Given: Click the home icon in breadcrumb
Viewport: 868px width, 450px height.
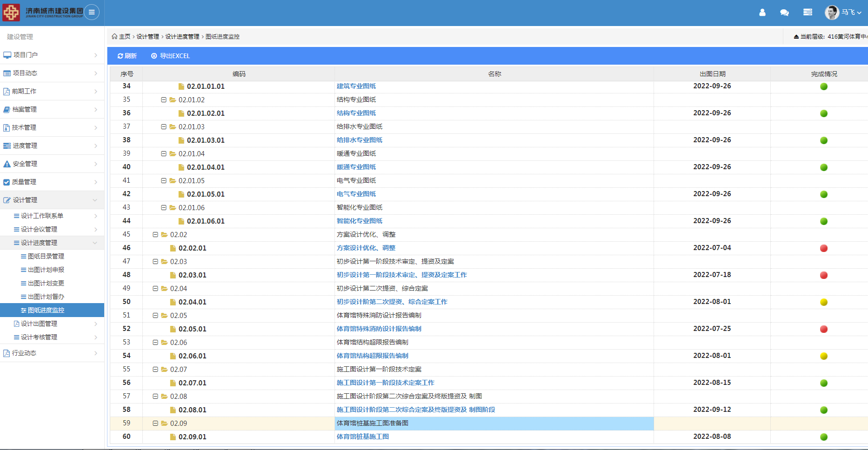Looking at the screenshot, I should tap(114, 36).
